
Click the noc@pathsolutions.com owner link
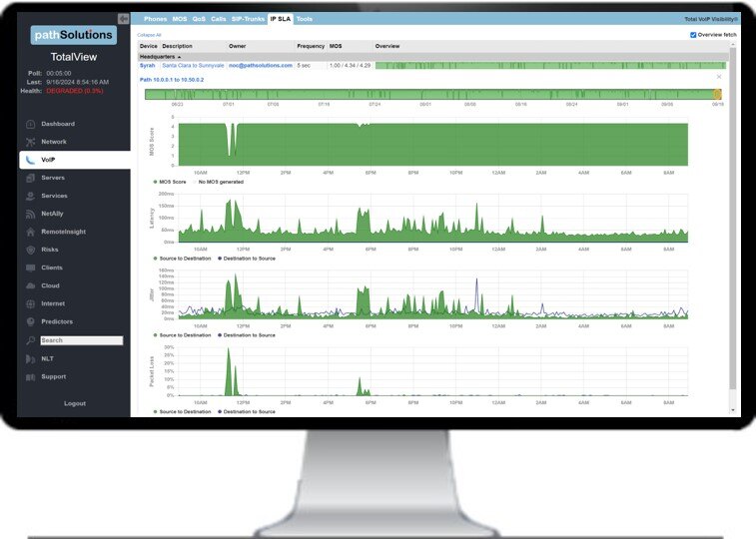point(260,65)
